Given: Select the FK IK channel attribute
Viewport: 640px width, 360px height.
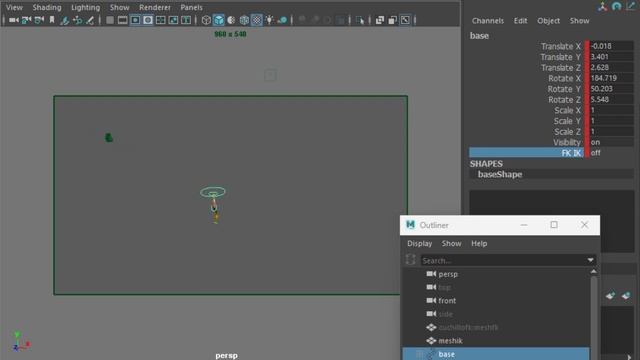Looking at the screenshot, I should click(526, 153).
